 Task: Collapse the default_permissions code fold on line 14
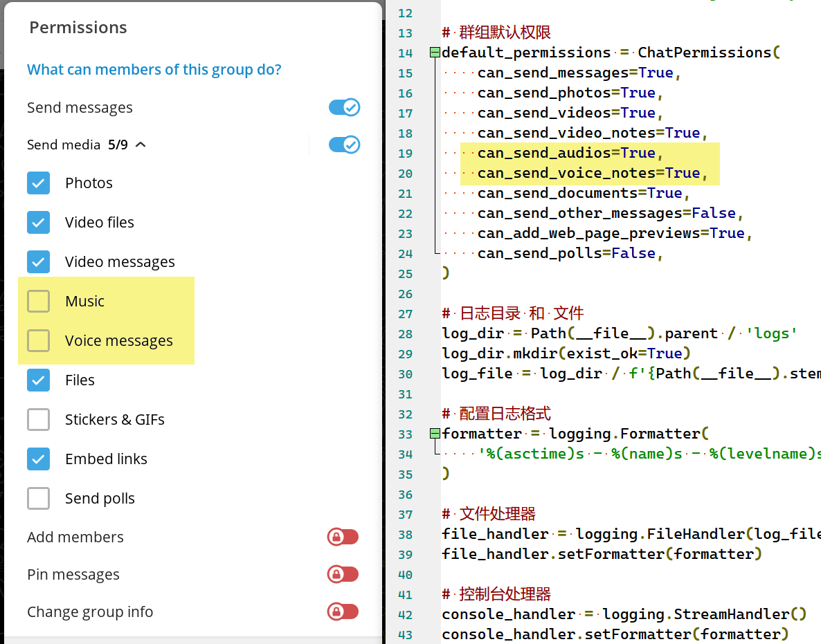click(434, 53)
